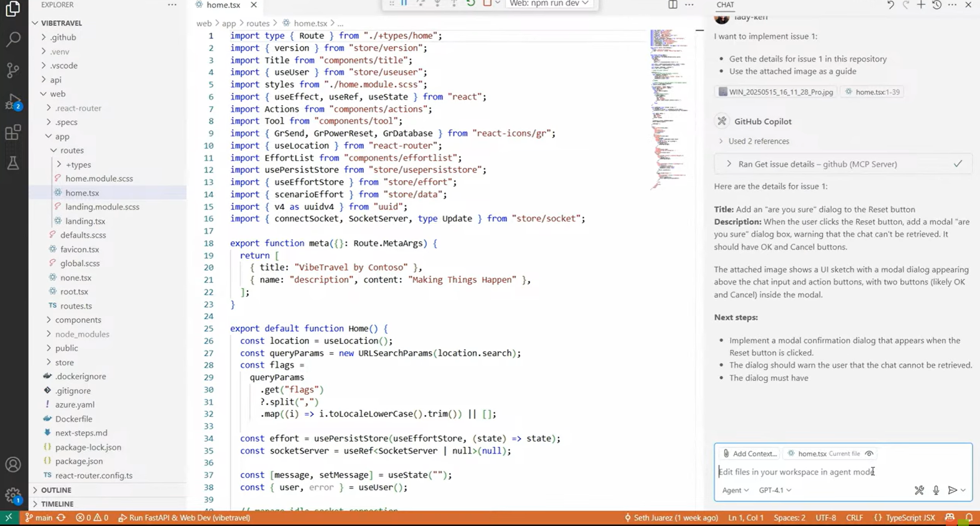Open the Testing flask view
Image resolution: width=980 pixels, height=526 pixels.
coord(13,163)
